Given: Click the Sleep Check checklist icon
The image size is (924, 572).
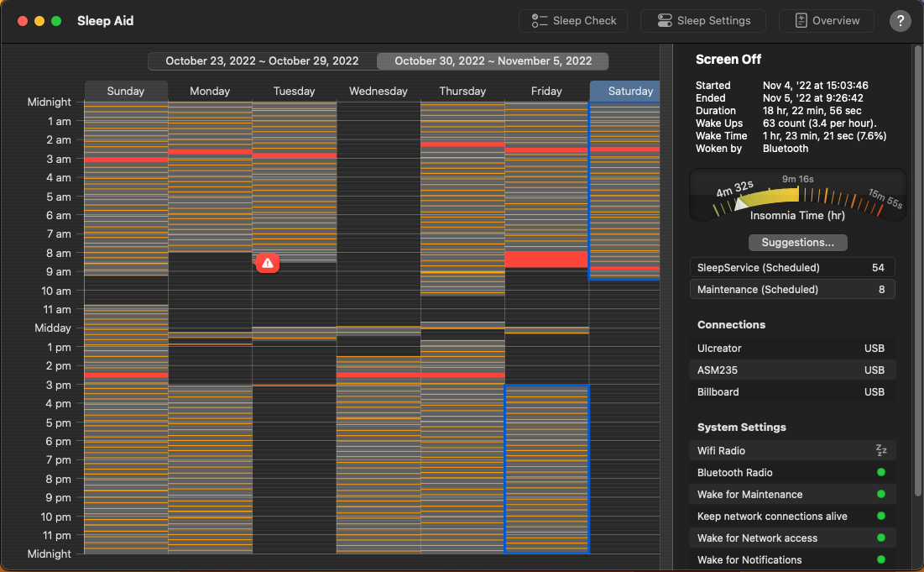Looking at the screenshot, I should click(539, 21).
